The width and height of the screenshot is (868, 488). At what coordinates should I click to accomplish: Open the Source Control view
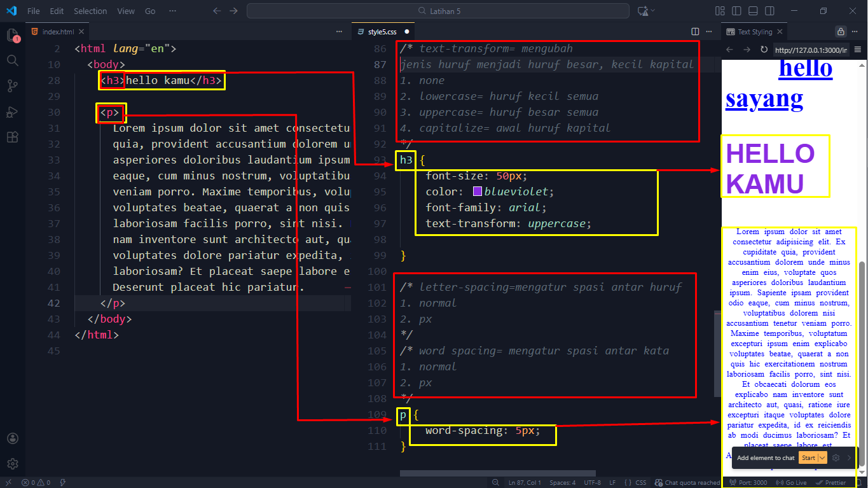coord(12,86)
